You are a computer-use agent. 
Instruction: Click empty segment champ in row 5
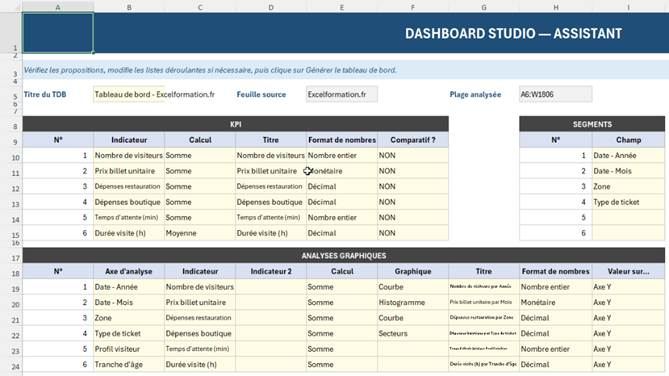tap(628, 218)
